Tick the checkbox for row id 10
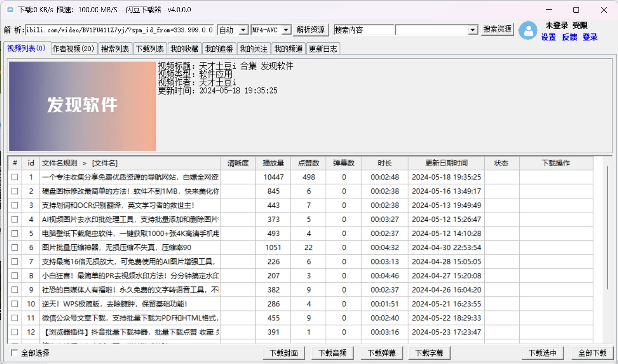Screen dimensions: 618x364 (x=15, y=304)
